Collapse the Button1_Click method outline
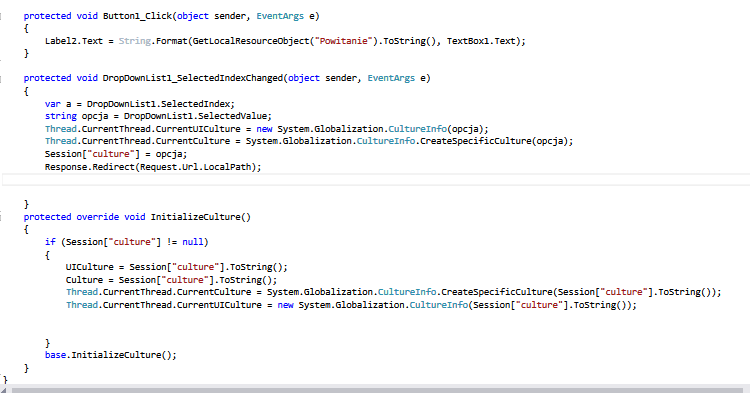The image size is (750, 393). [x=1, y=16]
